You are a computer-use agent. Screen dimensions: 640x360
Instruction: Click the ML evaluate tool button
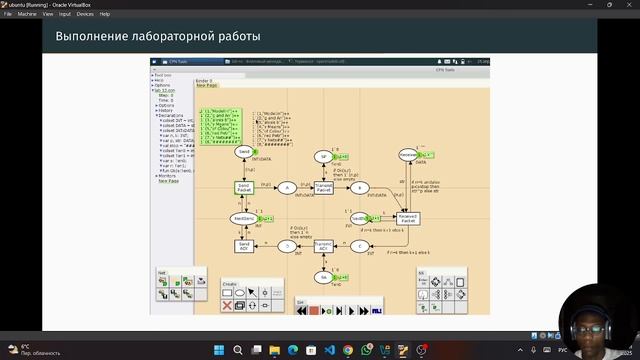(x=377, y=311)
